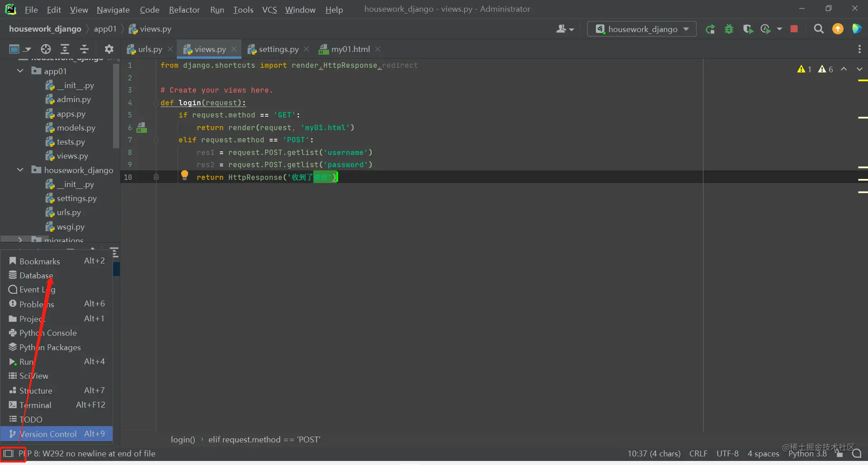The image size is (868, 465).
Task: Close the urls.py tab
Action: point(170,49)
